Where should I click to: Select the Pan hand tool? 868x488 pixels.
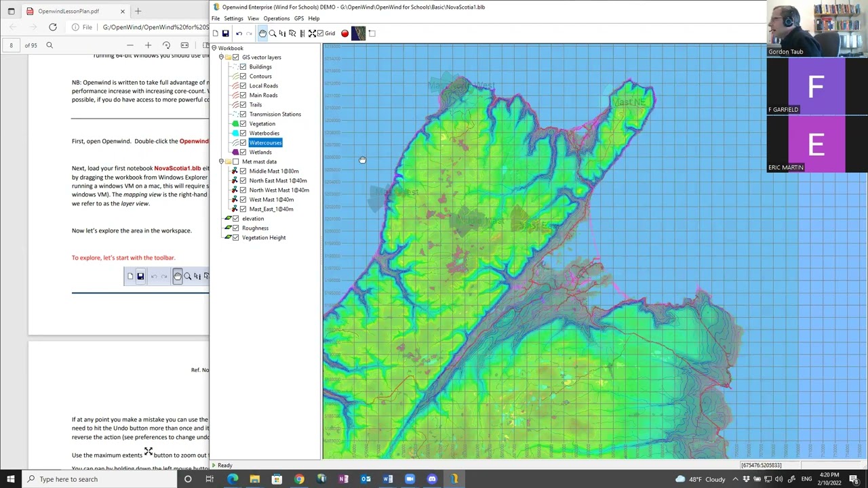(x=262, y=33)
